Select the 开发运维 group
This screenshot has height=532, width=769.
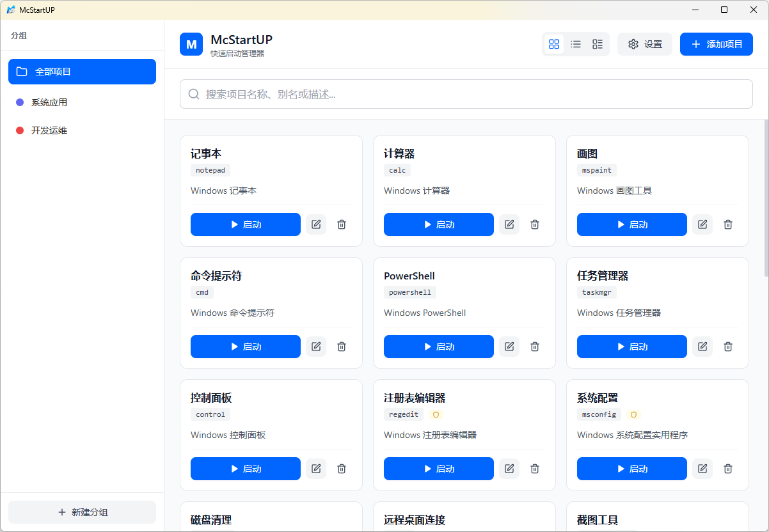(x=82, y=130)
